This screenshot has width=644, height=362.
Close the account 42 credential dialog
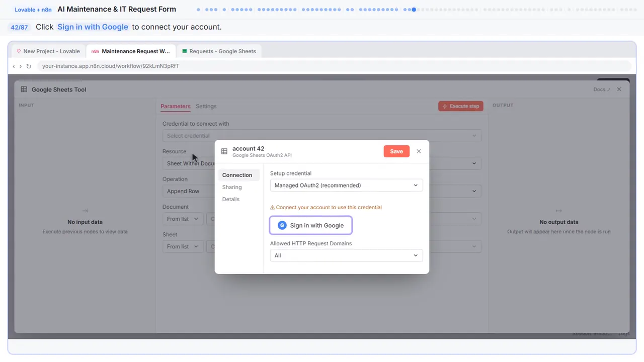[x=419, y=151]
